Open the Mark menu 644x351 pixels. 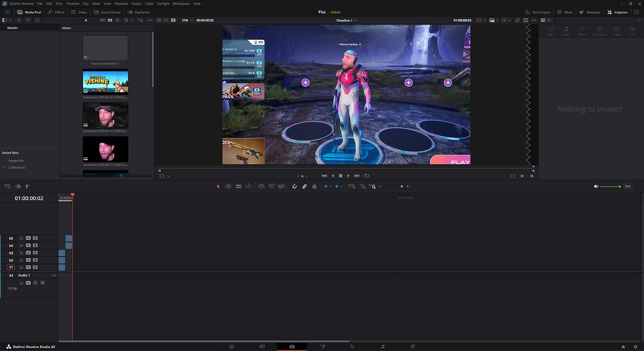(96, 4)
